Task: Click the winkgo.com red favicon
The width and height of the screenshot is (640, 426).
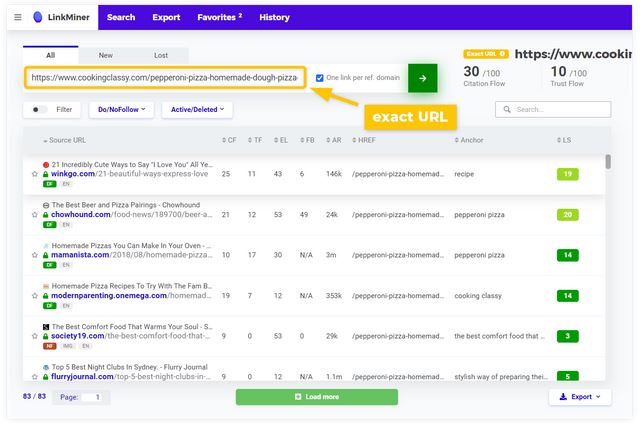Action: point(46,165)
